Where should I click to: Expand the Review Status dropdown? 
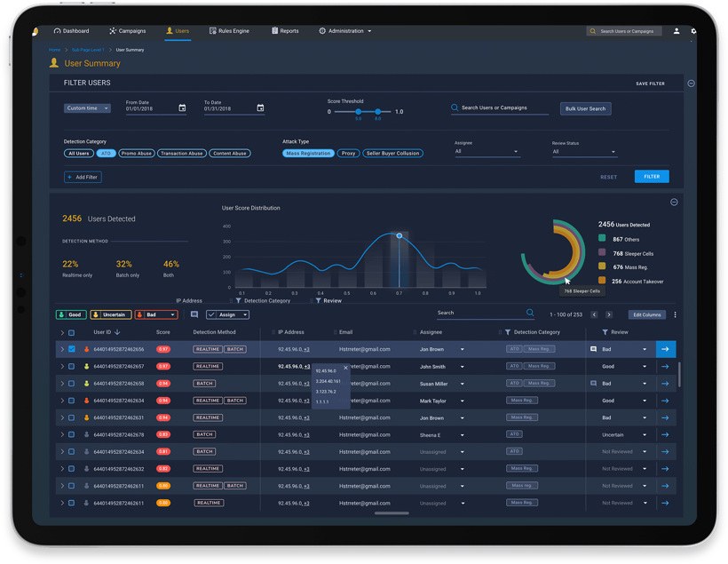(583, 152)
